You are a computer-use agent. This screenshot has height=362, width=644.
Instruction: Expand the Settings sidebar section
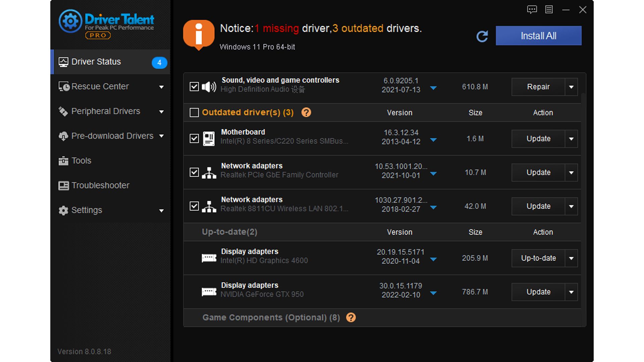[x=162, y=210]
